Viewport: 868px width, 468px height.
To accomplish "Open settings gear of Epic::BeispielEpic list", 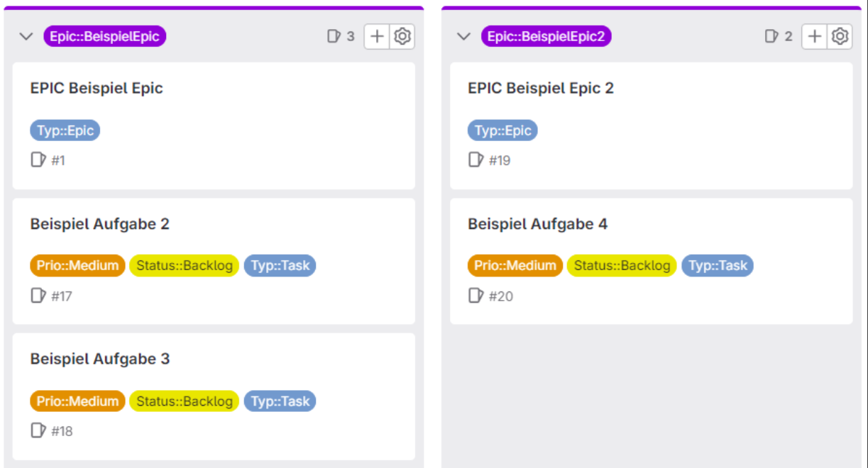I will (x=402, y=36).
